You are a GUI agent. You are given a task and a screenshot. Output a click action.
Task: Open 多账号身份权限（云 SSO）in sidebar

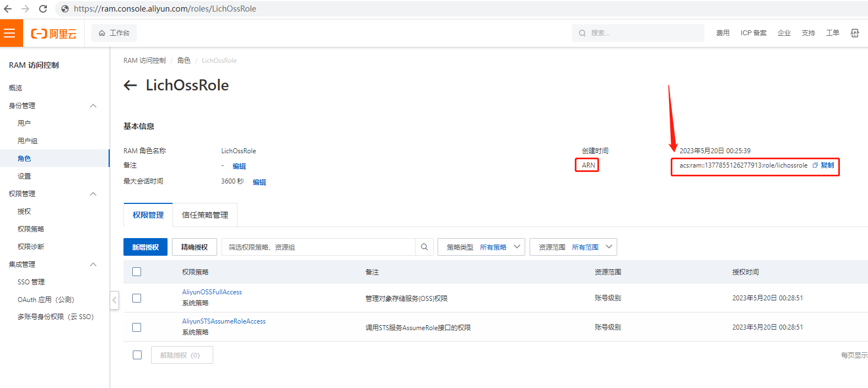(56, 317)
